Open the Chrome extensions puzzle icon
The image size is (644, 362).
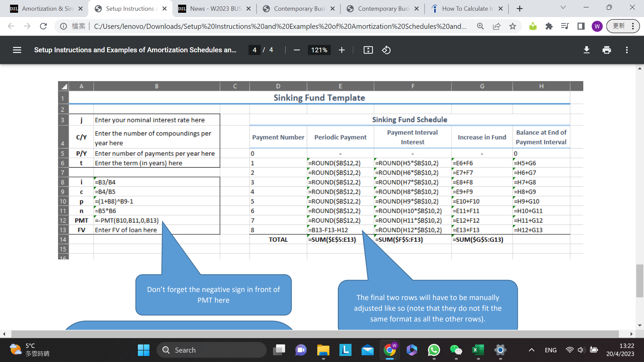pos(549,26)
